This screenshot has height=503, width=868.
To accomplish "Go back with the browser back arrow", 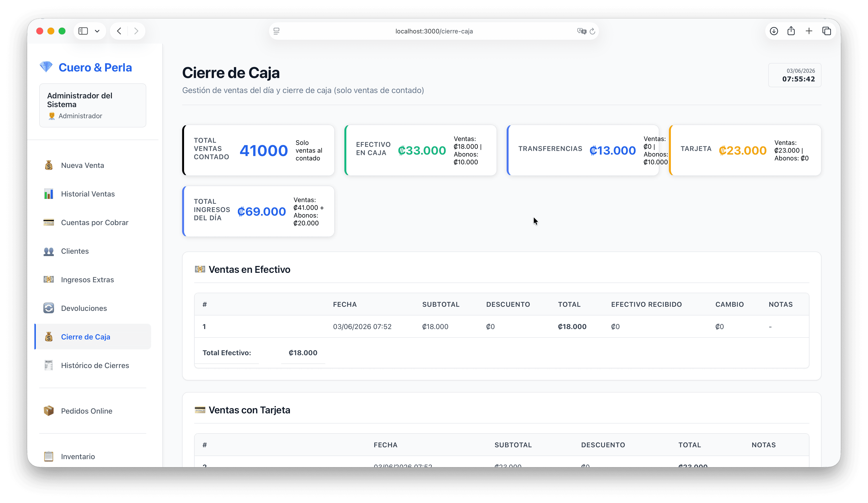I will (119, 31).
